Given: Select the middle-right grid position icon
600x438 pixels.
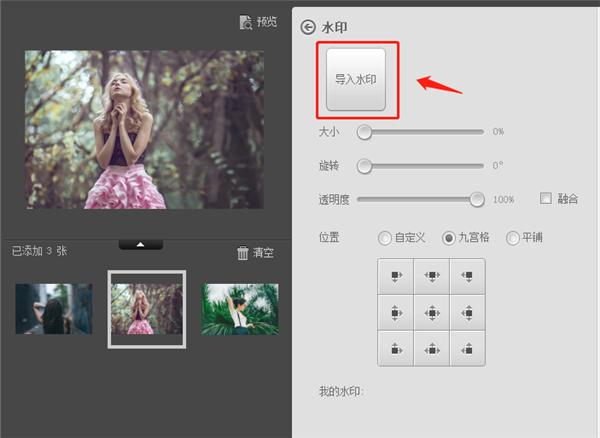Looking at the screenshot, I should [466, 312].
